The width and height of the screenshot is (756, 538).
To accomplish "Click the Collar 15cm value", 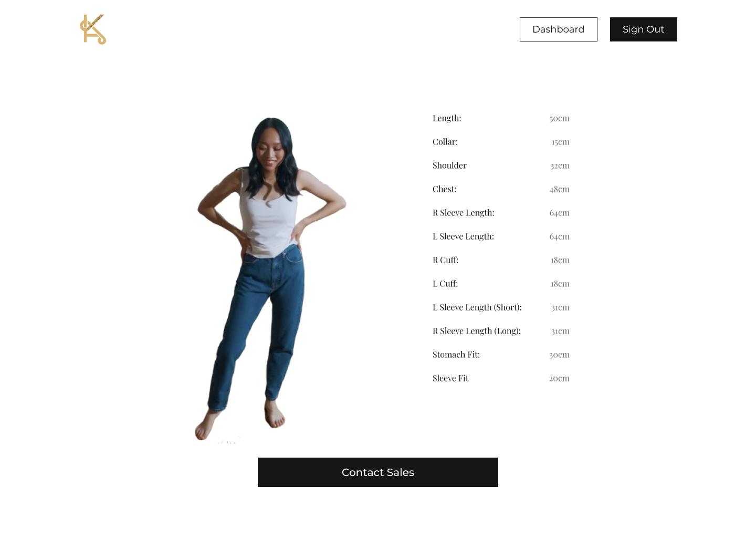I will tap(560, 142).
